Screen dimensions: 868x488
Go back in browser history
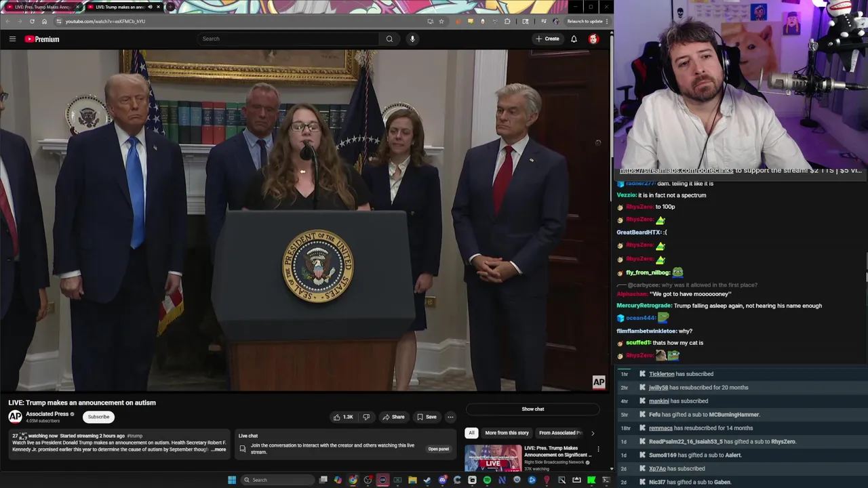point(7,21)
